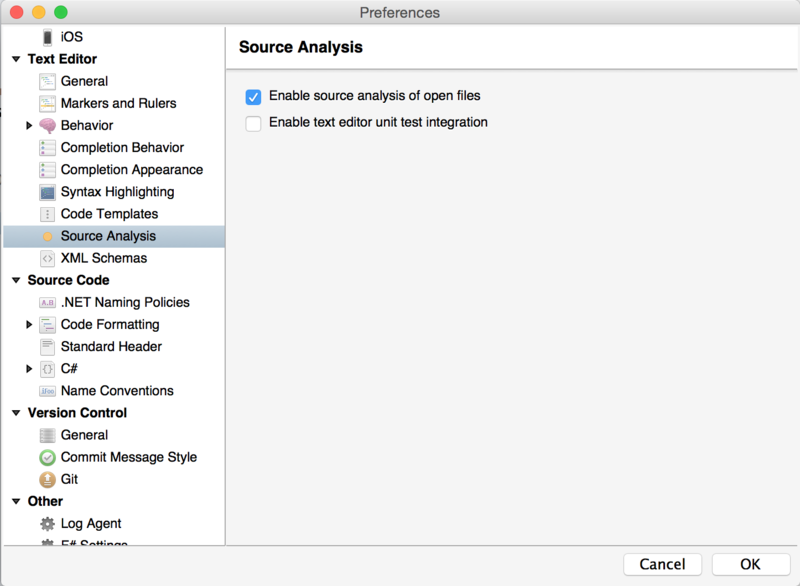The height and width of the screenshot is (586, 800).
Task: Click the Cancel button
Action: [662, 564]
